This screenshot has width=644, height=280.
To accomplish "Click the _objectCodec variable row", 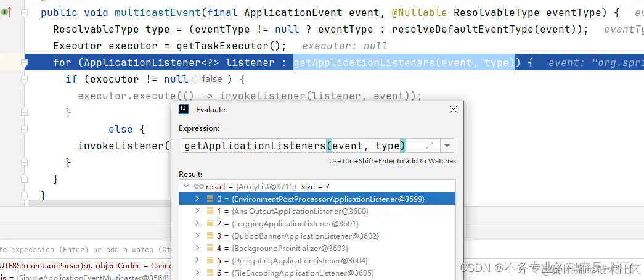I will pos(86,265).
